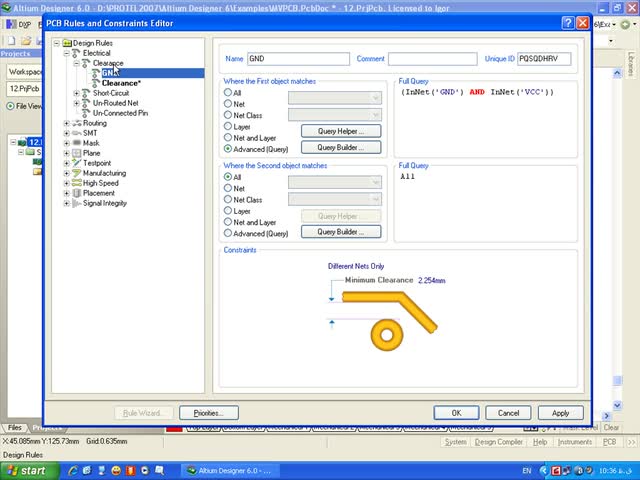
Task: Open the Instruments panel menu
Action: coord(575,442)
